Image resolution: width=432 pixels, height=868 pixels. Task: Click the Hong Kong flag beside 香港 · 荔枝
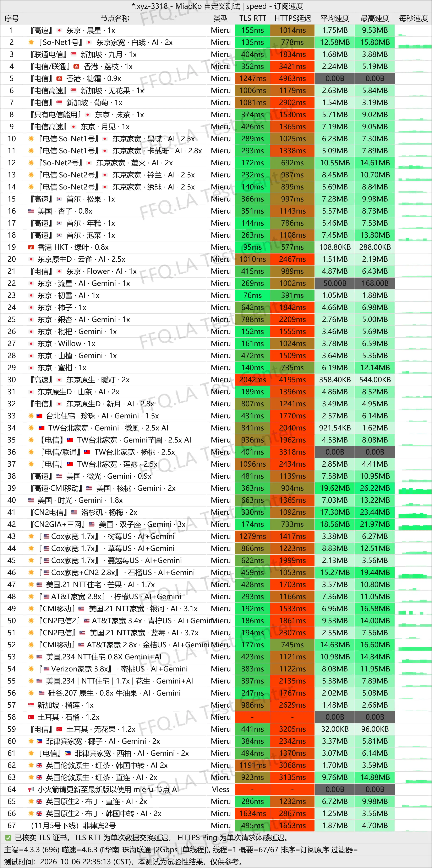pyautogui.click(x=77, y=66)
